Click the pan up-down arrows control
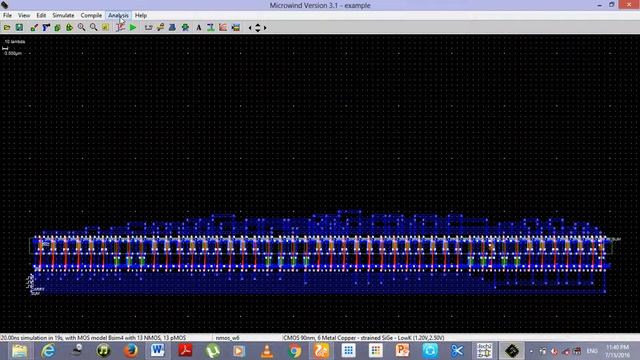640x360 pixels. pos(258,28)
